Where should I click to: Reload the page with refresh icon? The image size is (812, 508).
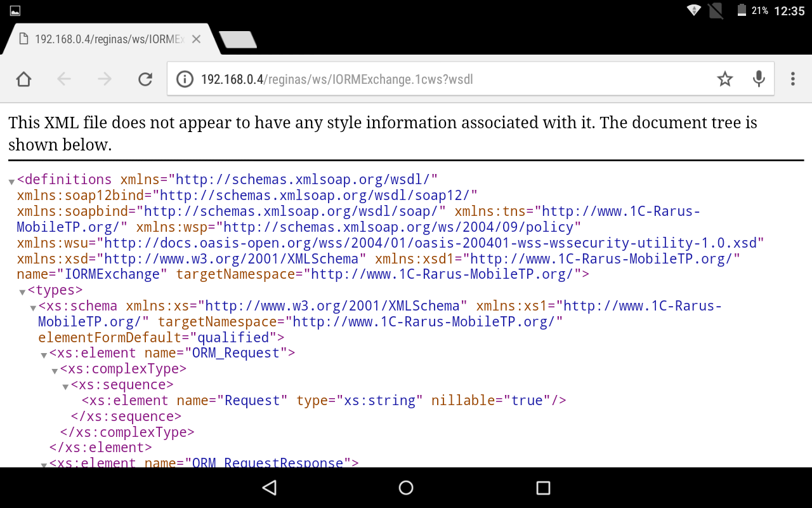click(x=145, y=79)
